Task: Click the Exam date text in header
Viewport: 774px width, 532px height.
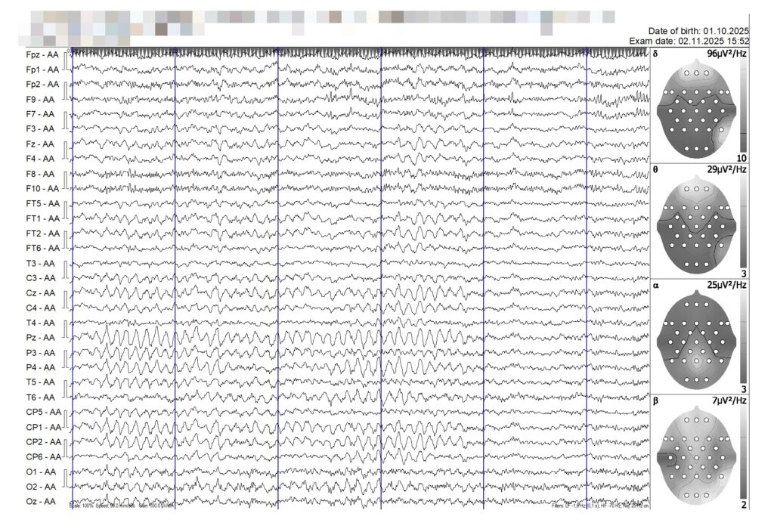Action: click(689, 41)
